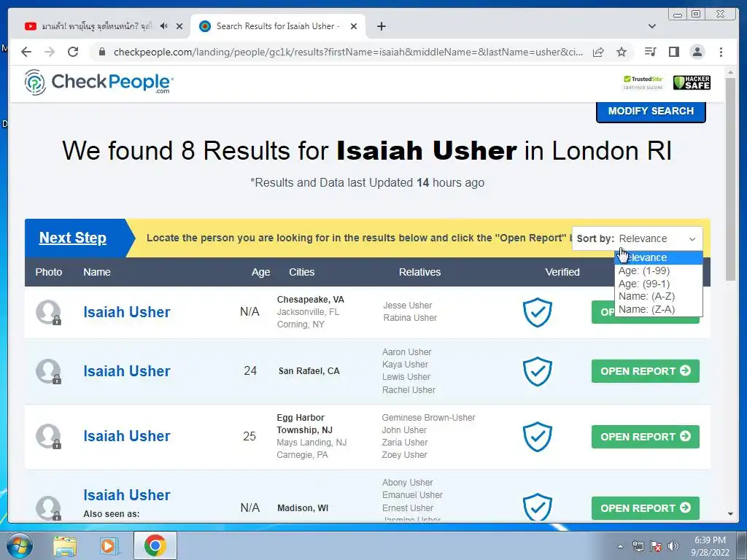Click the Cities column header
747x560 pixels.
[x=301, y=272]
